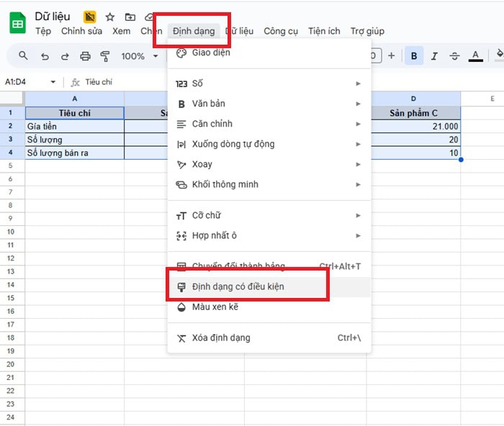Click the print icon
The image size is (504, 426).
point(85,57)
